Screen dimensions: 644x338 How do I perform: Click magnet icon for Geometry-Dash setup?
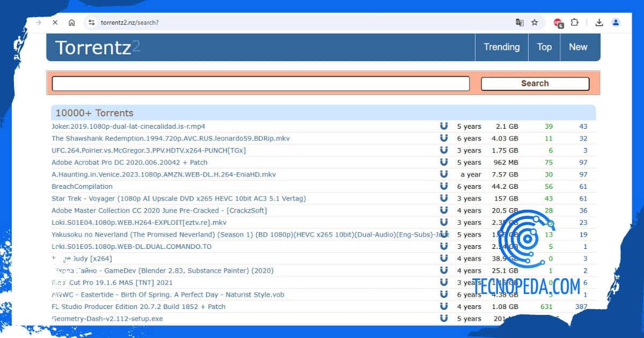click(x=444, y=318)
